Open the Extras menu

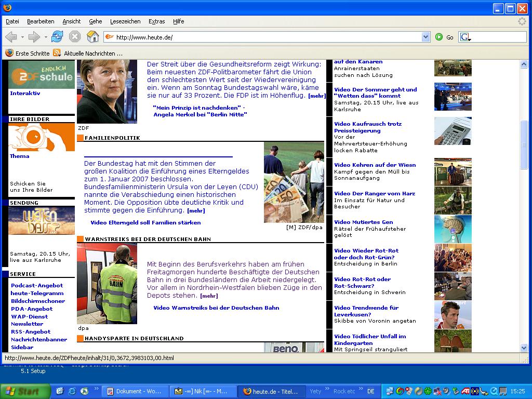coord(157,21)
